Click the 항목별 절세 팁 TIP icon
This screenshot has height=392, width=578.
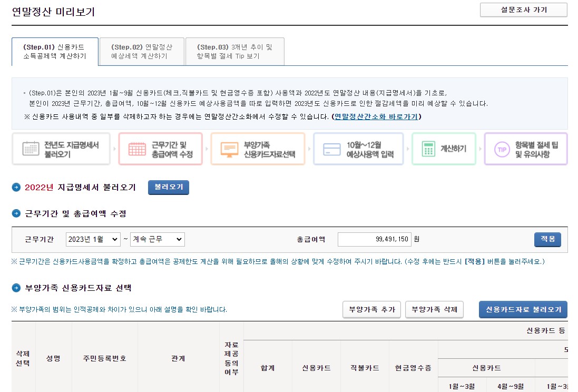501,149
